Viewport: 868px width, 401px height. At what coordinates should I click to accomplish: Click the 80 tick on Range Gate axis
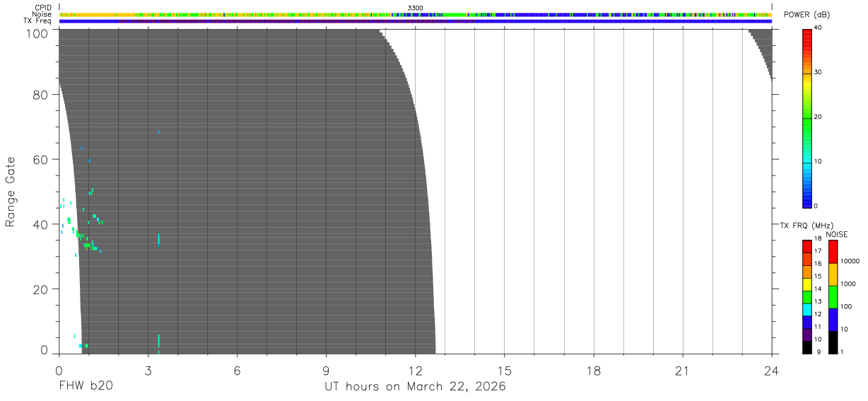coord(42,95)
